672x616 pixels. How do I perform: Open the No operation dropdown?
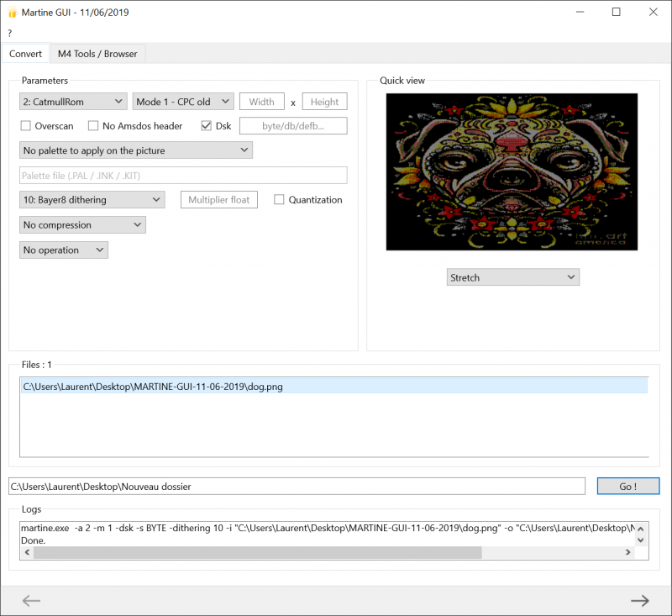point(64,250)
